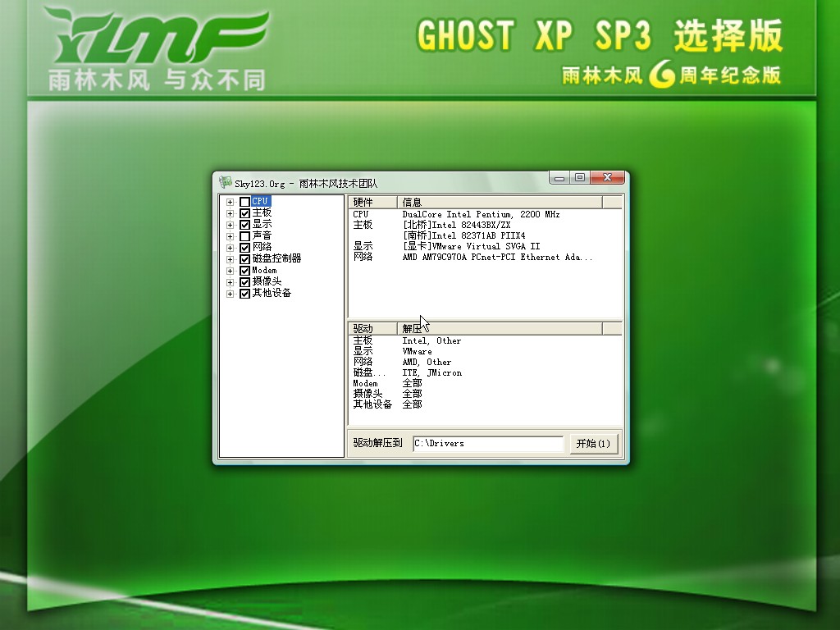
Task: Select the [北桥]Intel 82443BX/ZX entry
Action: coord(456,225)
